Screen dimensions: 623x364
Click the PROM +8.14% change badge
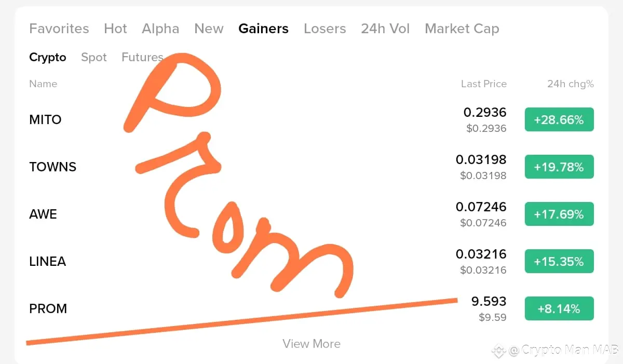point(559,308)
